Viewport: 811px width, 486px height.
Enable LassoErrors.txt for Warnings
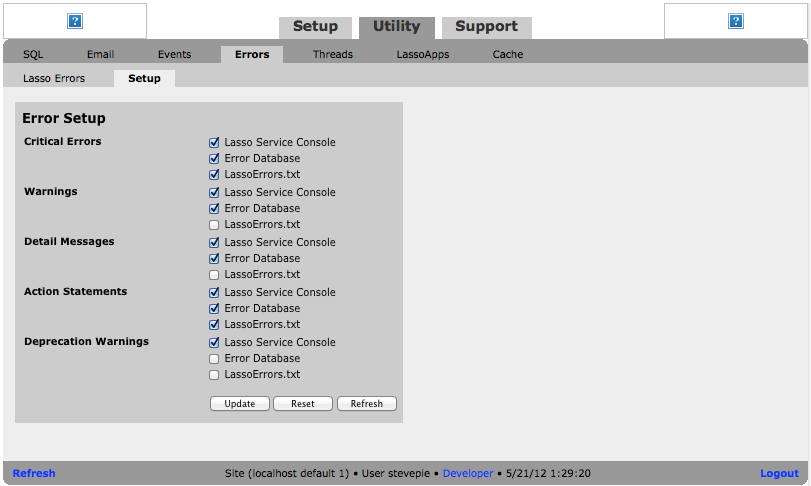[214, 225]
